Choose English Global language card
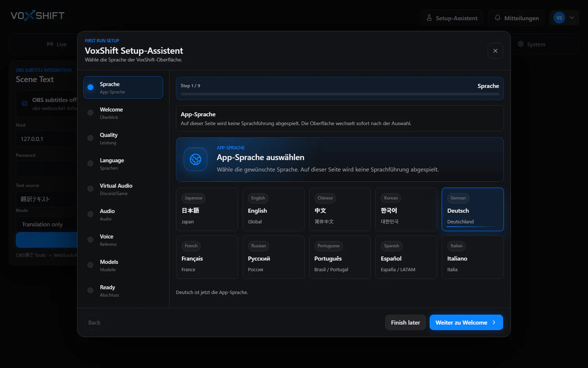 [273, 209]
